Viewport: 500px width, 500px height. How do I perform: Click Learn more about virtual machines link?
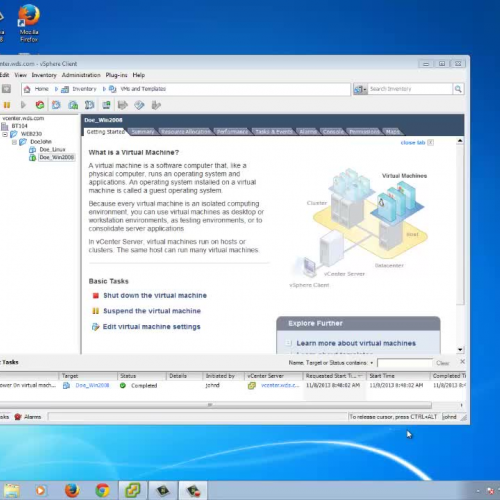[356, 343]
